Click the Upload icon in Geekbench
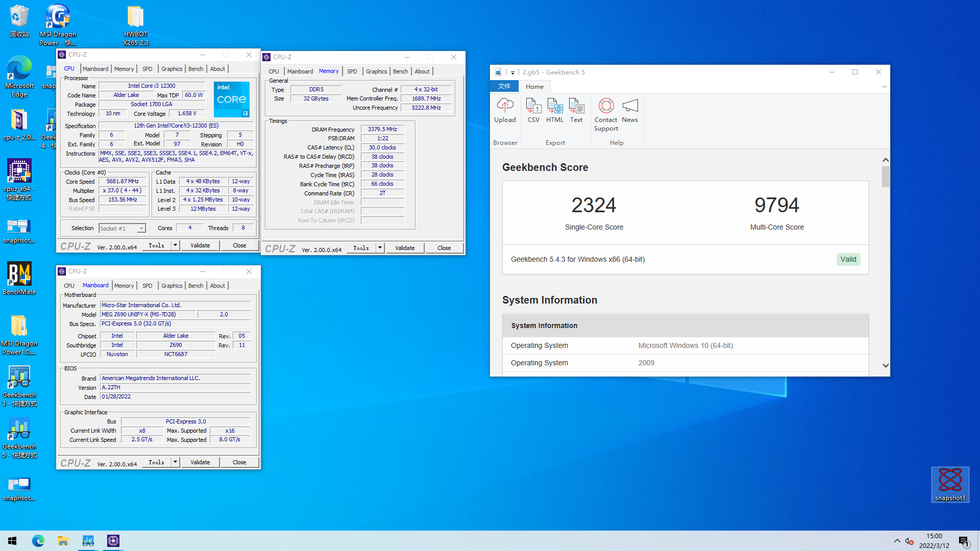The width and height of the screenshot is (980, 551). pos(505,111)
